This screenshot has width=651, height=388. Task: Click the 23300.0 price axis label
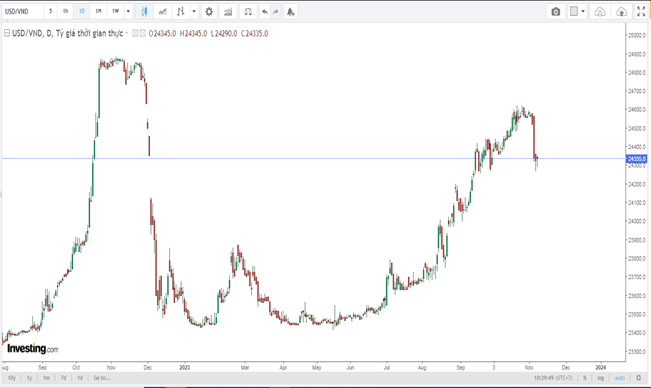(x=637, y=351)
